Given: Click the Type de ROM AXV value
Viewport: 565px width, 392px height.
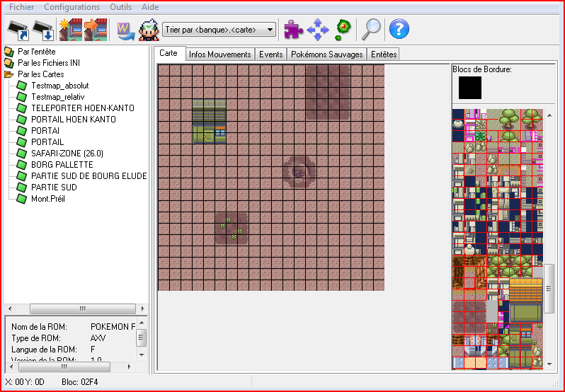Looking at the screenshot, I should (98, 338).
